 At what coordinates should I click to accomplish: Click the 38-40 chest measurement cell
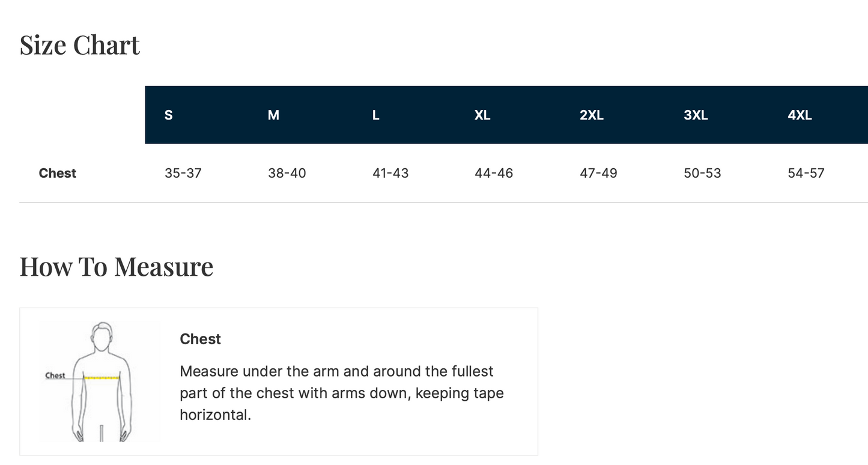287,173
